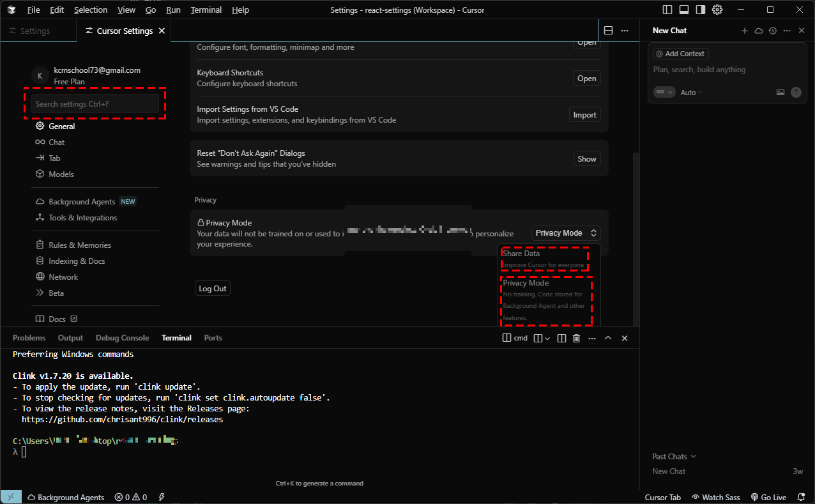
Task: Switch to the Output panel tab
Action: pos(70,338)
